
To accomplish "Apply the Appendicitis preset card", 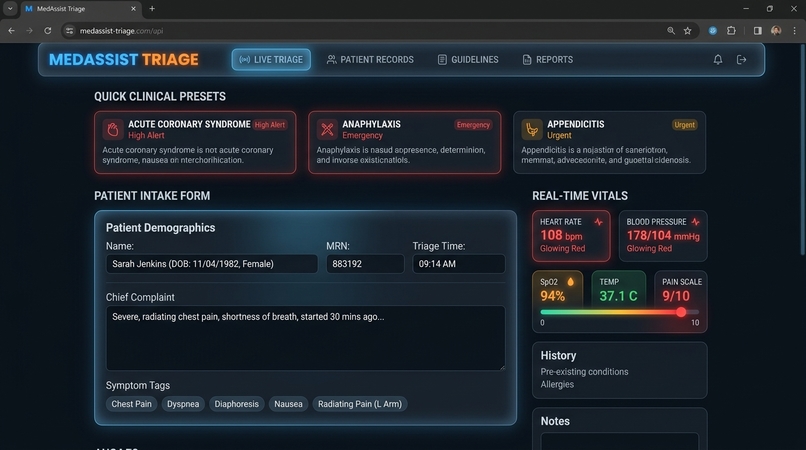I will pos(609,142).
